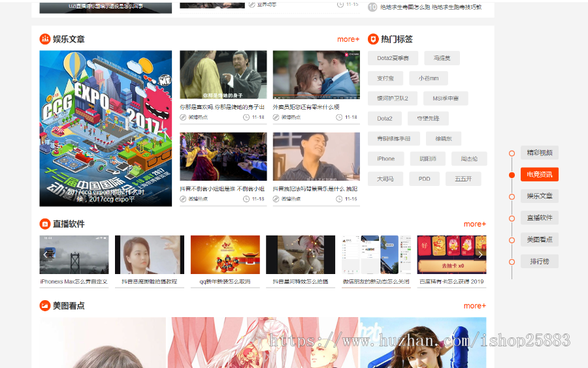588x368 pixels.
Task: Open the 周杰伦 tag
Action: click(469, 159)
